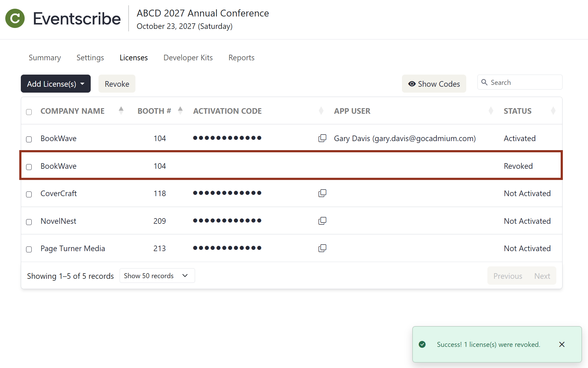This screenshot has height=368, width=588.
Task: Sort by the Booth # column arrows
Action: pyautogui.click(x=180, y=110)
